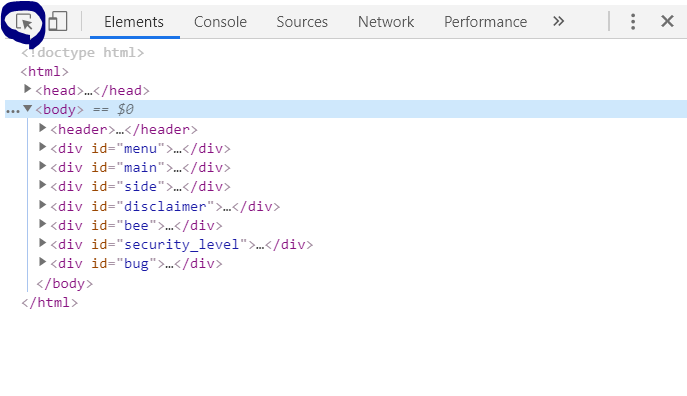687x396 pixels.
Task: Open the ellipsis actions beside body row
Action: coord(13,111)
